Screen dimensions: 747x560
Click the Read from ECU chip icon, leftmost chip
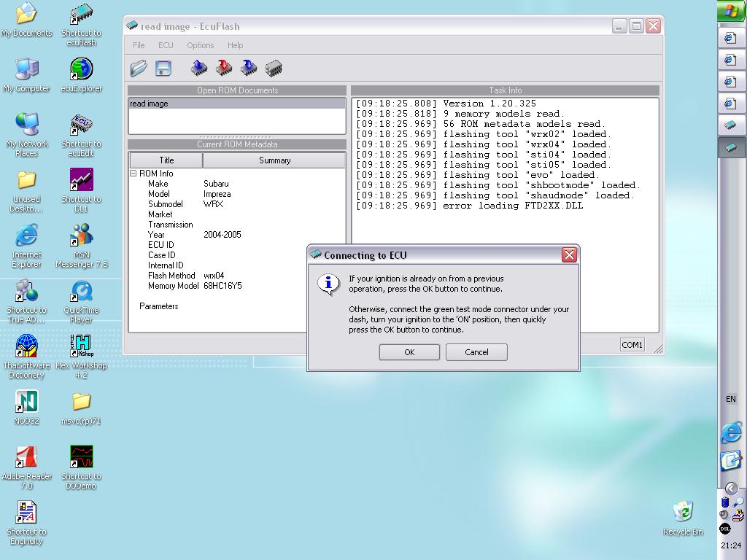click(x=199, y=68)
